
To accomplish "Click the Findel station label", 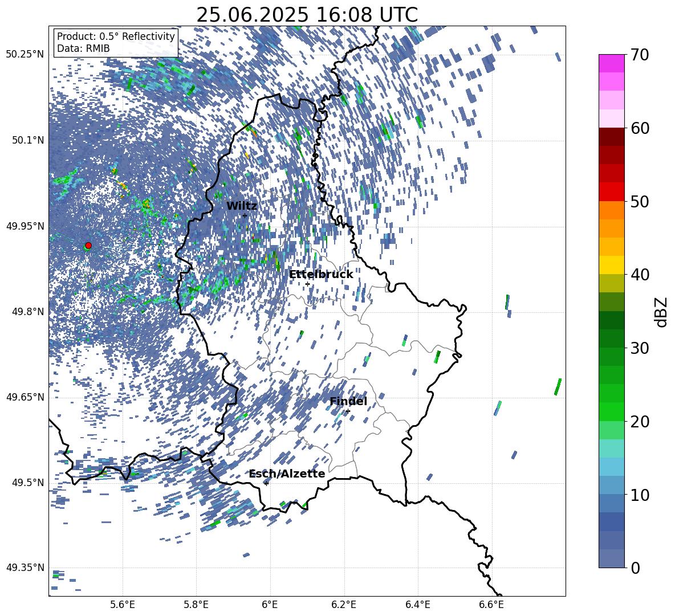I will (348, 401).
